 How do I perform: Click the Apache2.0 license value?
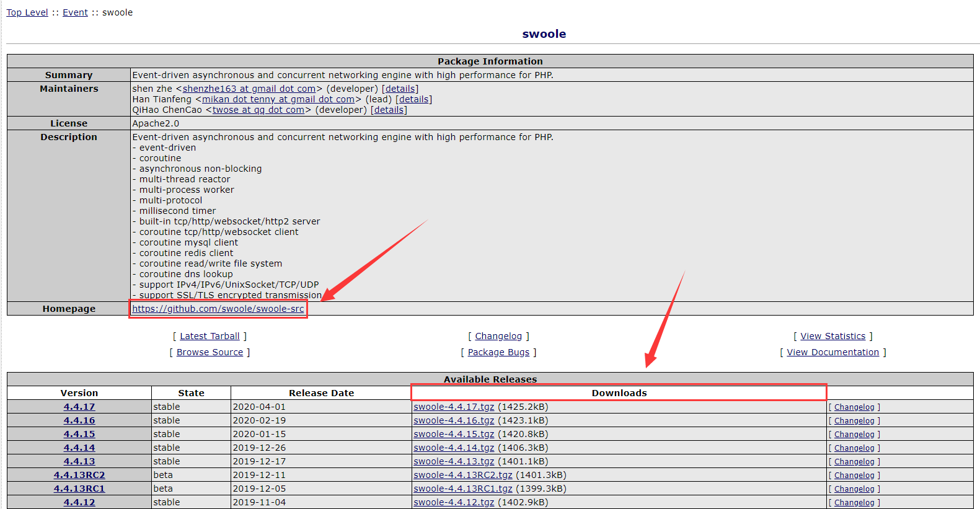156,123
